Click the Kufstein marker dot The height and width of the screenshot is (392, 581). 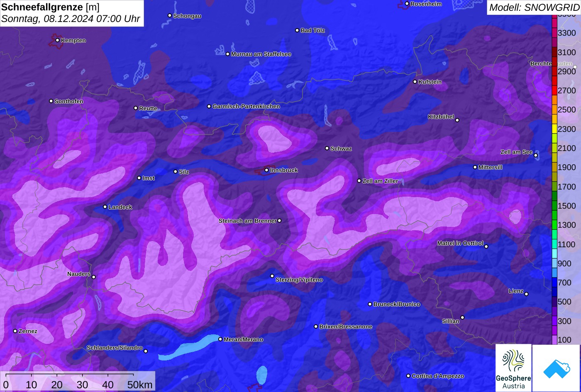(415, 82)
